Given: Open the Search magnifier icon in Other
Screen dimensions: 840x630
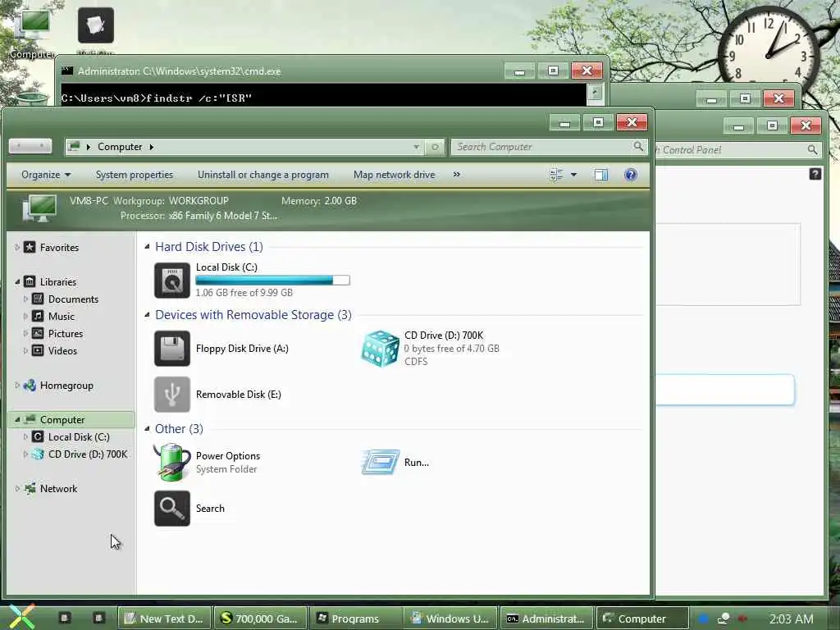Looking at the screenshot, I should click(x=172, y=509).
